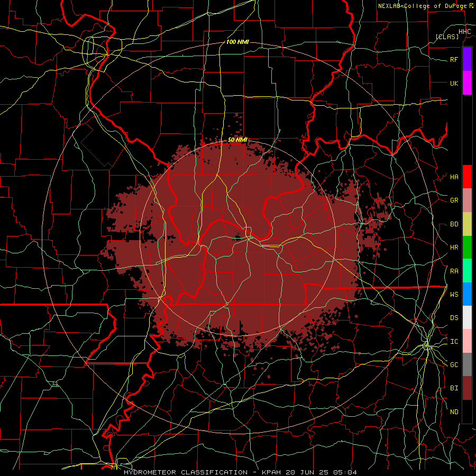This screenshot has height=476, width=476.
Task: Click the 'WS' legend label
Action: (x=454, y=295)
